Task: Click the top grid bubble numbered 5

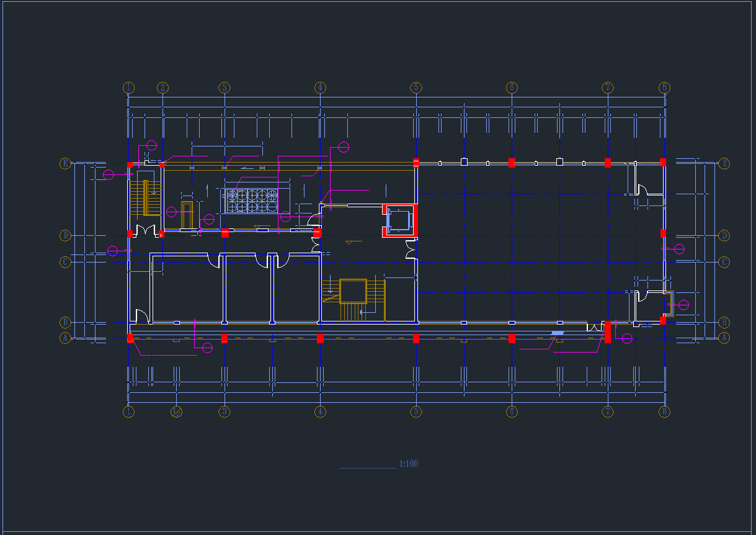Action: (416, 88)
